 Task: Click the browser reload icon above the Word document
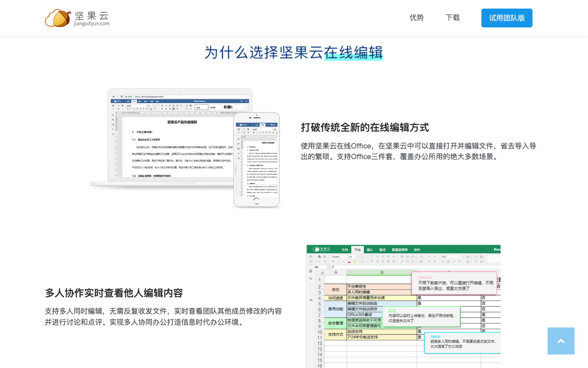click(122, 96)
